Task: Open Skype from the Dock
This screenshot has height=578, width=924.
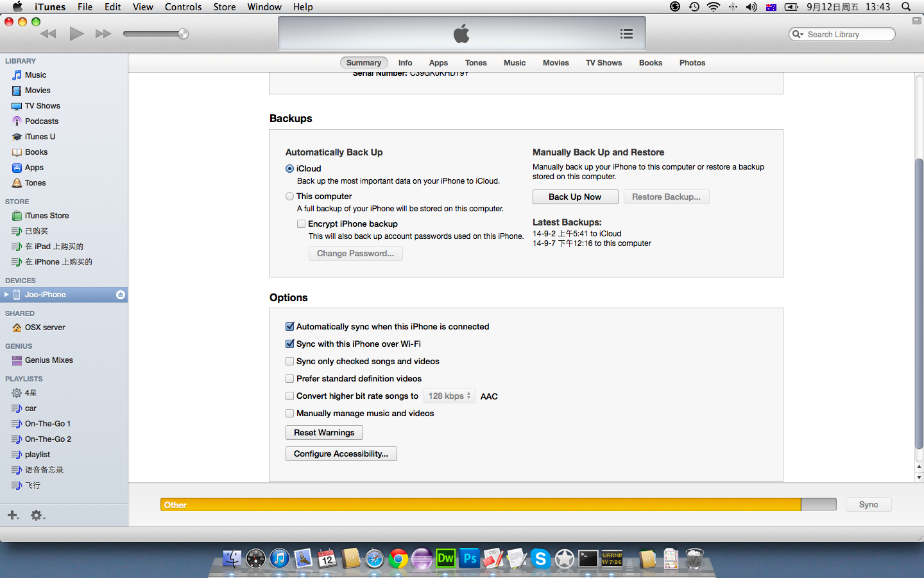Action: coord(541,559)
